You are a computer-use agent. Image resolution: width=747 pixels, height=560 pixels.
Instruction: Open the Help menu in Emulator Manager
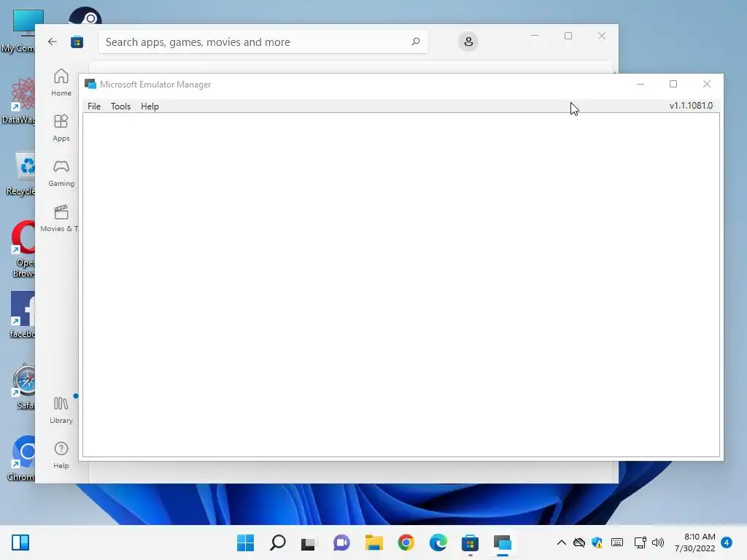pyautogui.click(x=150, y=106)
